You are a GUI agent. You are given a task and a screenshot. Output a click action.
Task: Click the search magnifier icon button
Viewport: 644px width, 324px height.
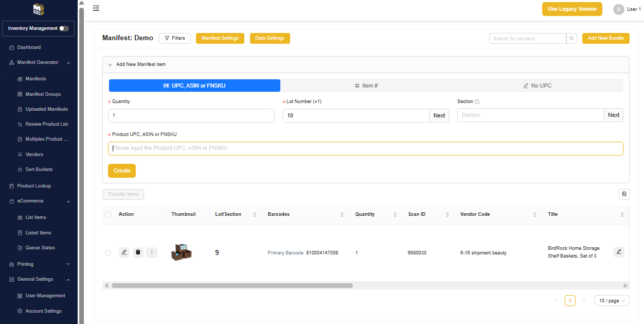click(x=571, y=39)
